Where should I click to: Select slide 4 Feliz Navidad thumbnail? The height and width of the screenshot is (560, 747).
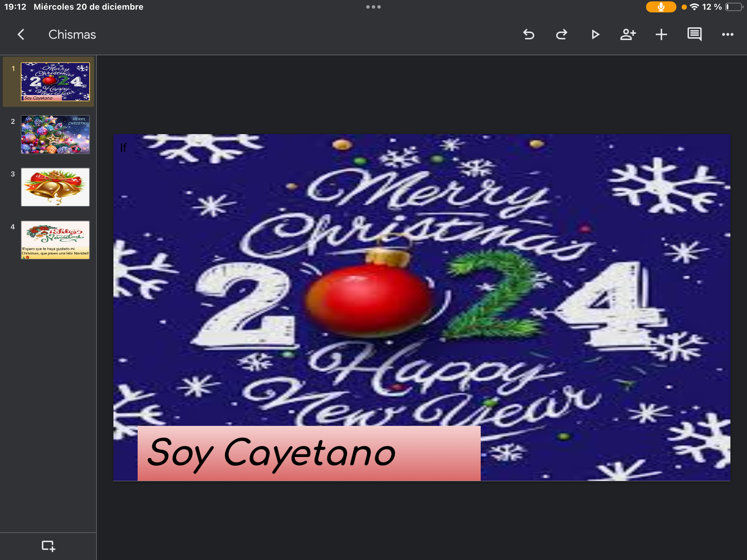pos(55,240)
